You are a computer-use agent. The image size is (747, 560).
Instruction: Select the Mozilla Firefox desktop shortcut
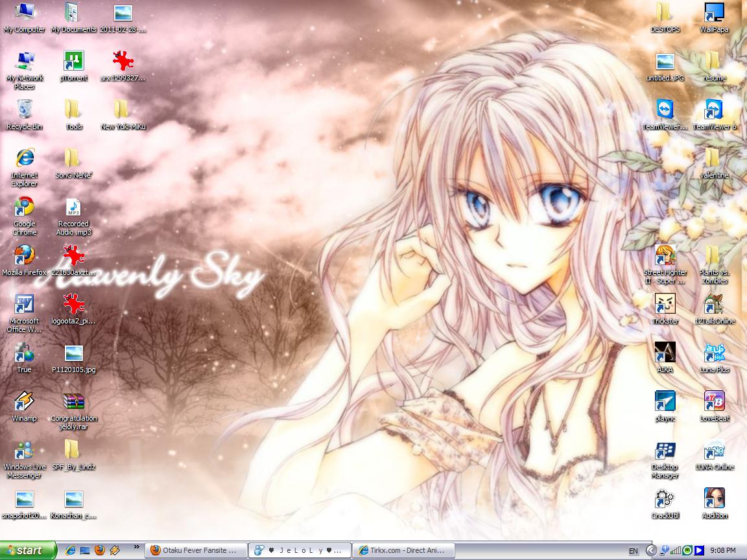coord(24,261)
